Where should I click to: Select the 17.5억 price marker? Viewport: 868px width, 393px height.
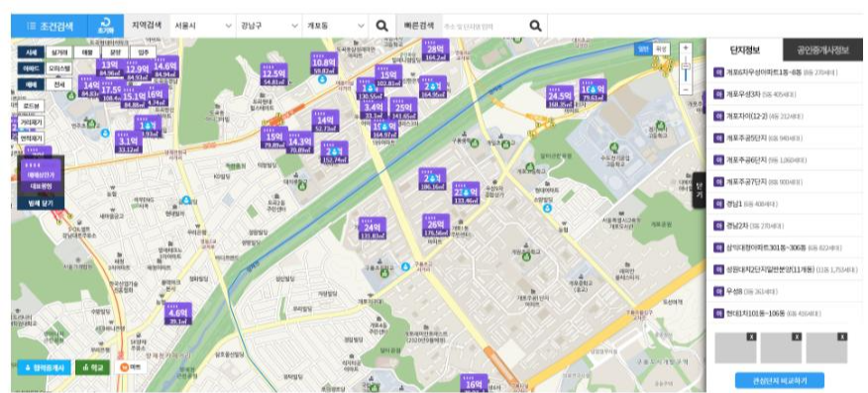pos(111,92)
